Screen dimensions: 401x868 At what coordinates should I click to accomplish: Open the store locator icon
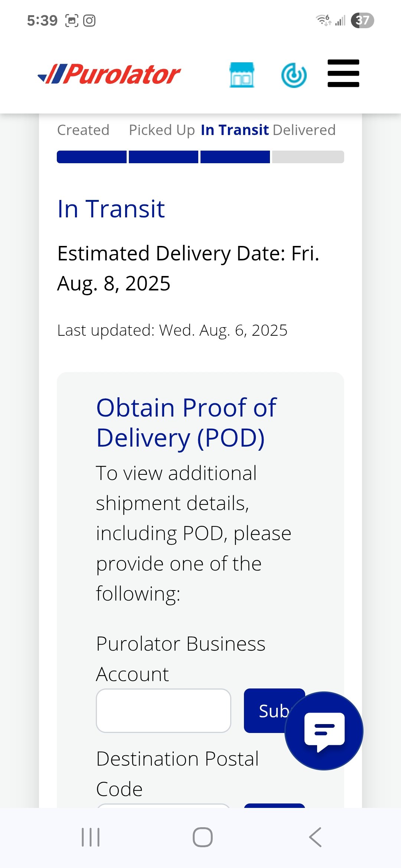click(x=242, y=75)
